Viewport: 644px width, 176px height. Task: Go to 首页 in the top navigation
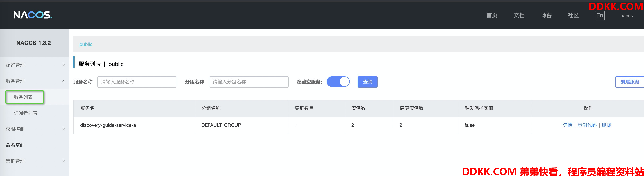[x=492, y=16]
